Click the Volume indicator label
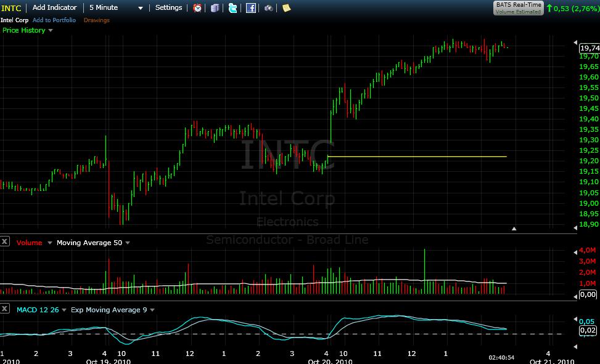The height and width of the screenshot is (364, 600). click(x=29, y=243)
